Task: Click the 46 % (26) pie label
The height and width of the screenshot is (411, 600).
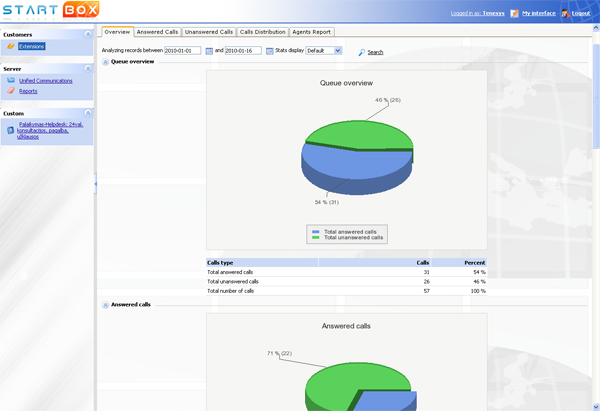Action: (388, 100)
